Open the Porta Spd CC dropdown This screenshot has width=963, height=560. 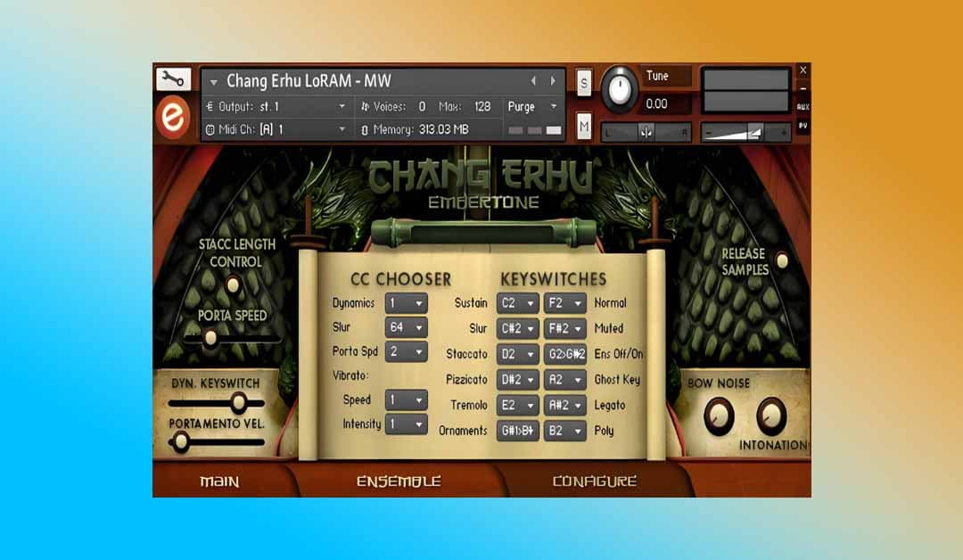point(406,352)
